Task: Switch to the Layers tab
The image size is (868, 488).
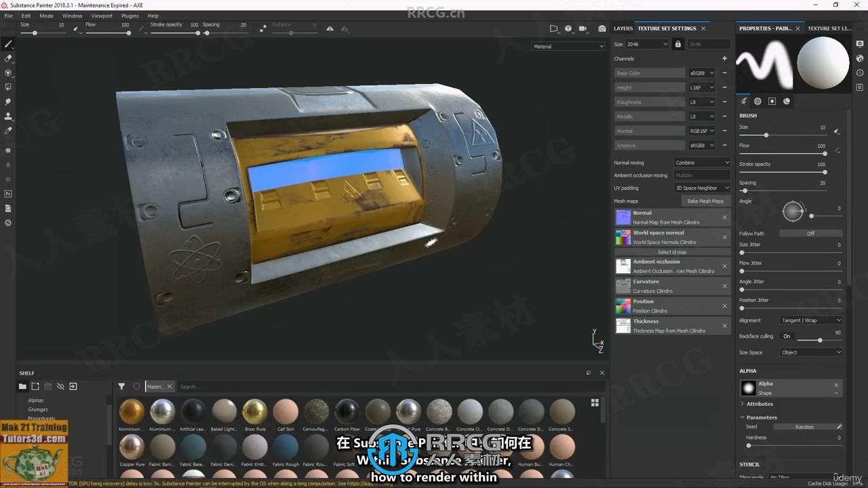Action: tap(623, 28)
